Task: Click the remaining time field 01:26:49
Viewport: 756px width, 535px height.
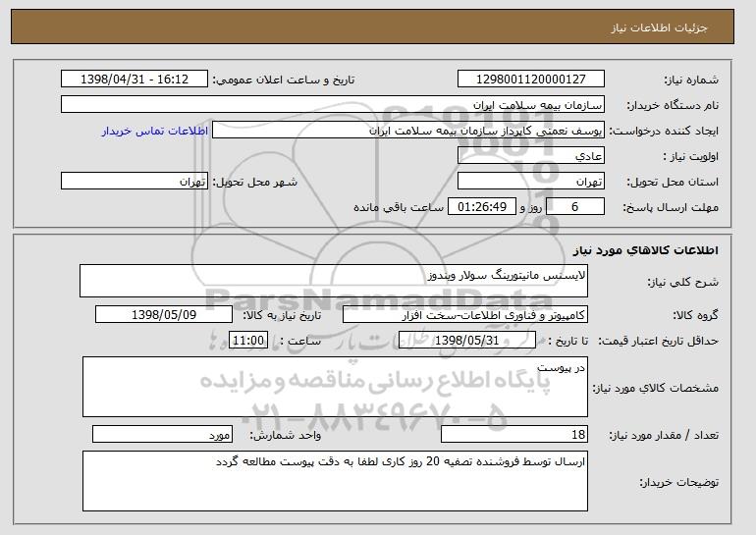Action: pos(482,207)
